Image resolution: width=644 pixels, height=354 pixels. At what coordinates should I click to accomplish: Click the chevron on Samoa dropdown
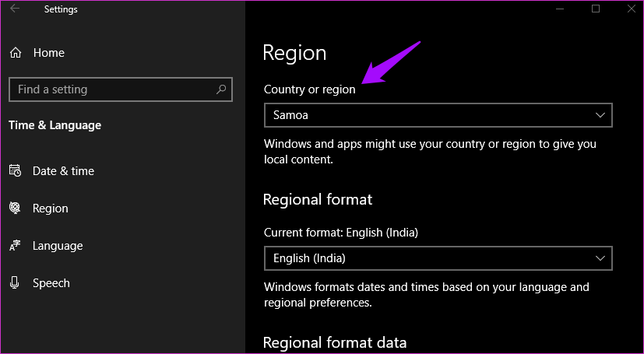coord(600,115)
